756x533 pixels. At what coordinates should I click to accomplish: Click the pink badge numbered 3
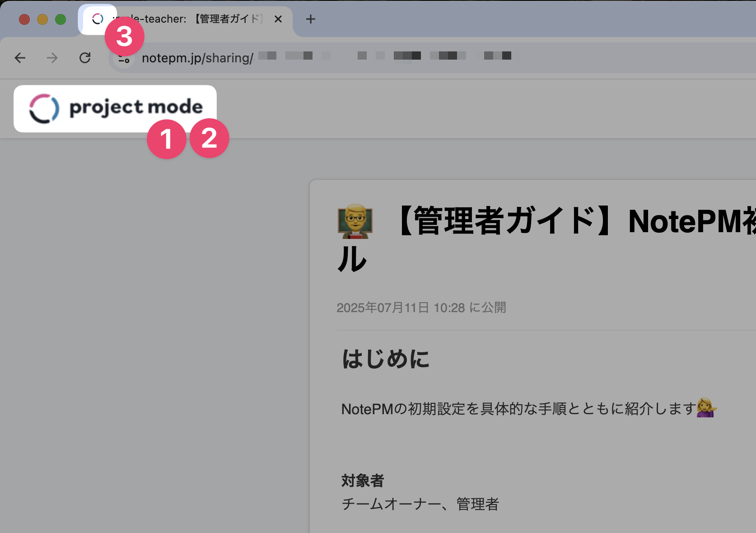coord(124,36)
